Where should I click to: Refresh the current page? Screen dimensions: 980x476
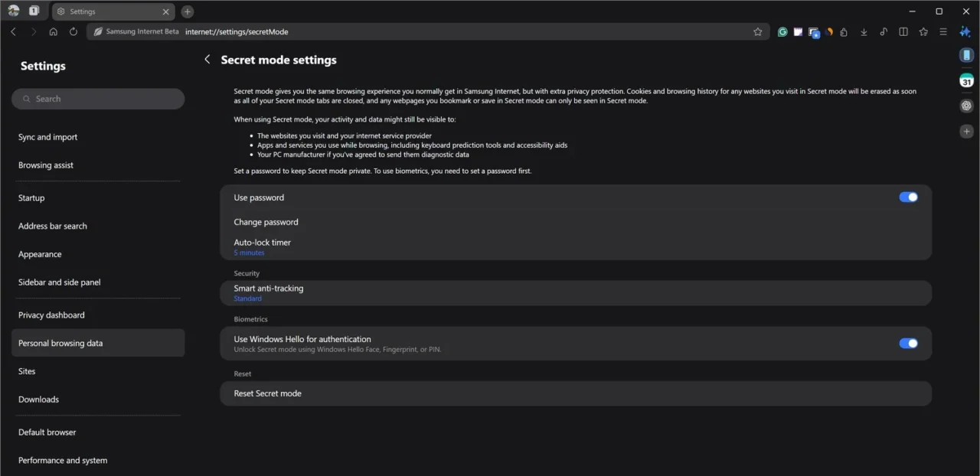(x=73, y=31)
